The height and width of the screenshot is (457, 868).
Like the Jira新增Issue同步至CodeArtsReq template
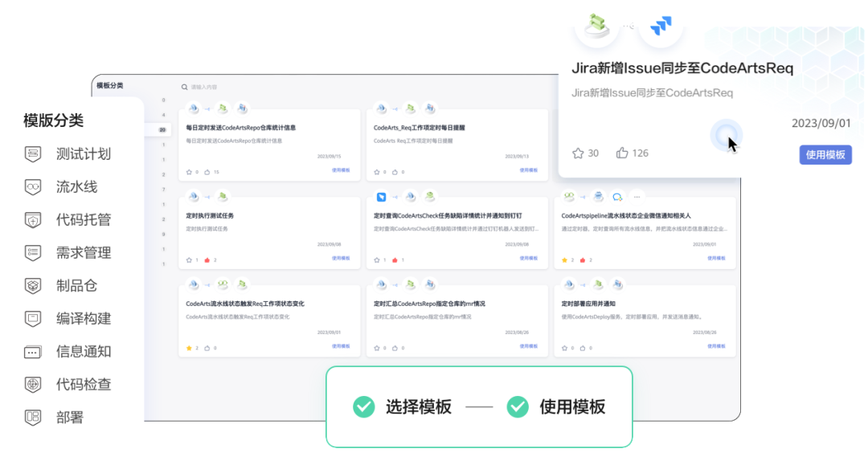(622, 153)
